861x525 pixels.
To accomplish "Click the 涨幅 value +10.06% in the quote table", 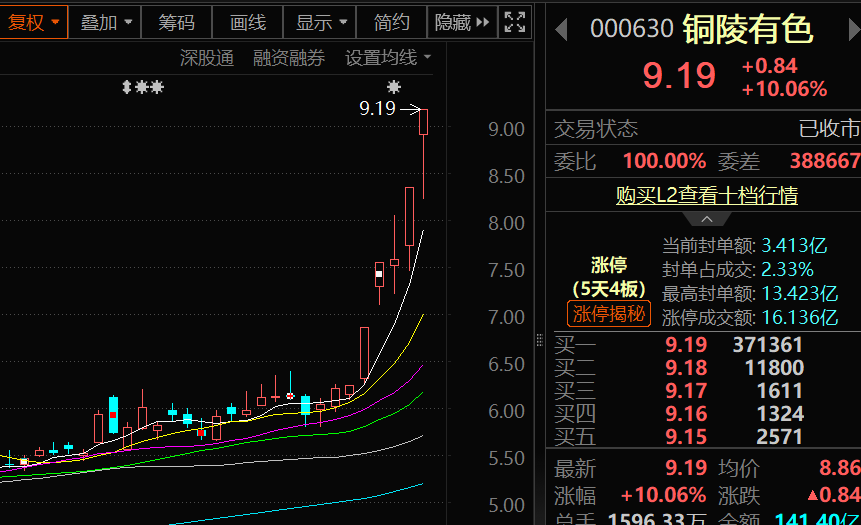I will pos(663,495).
